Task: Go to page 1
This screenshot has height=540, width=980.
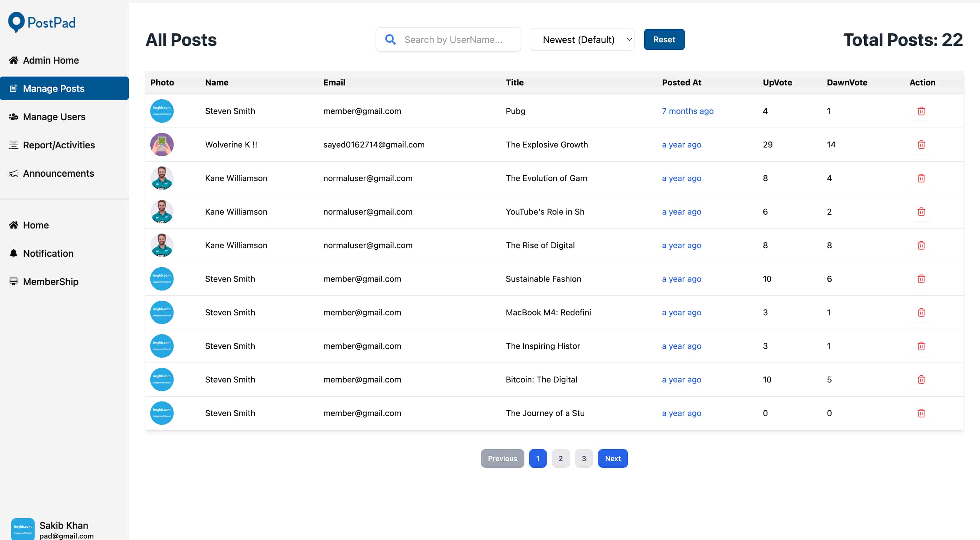Action: [537, 458]
